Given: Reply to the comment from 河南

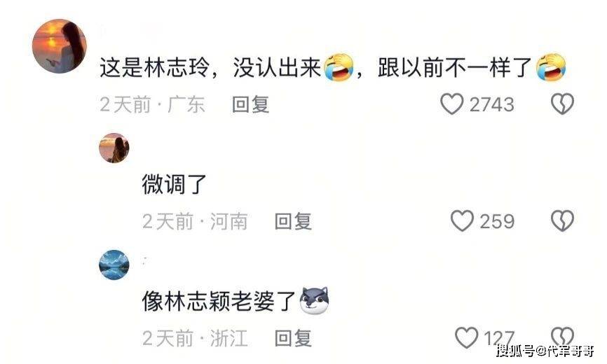Looking at the screenshot, I should pos(293,221).
